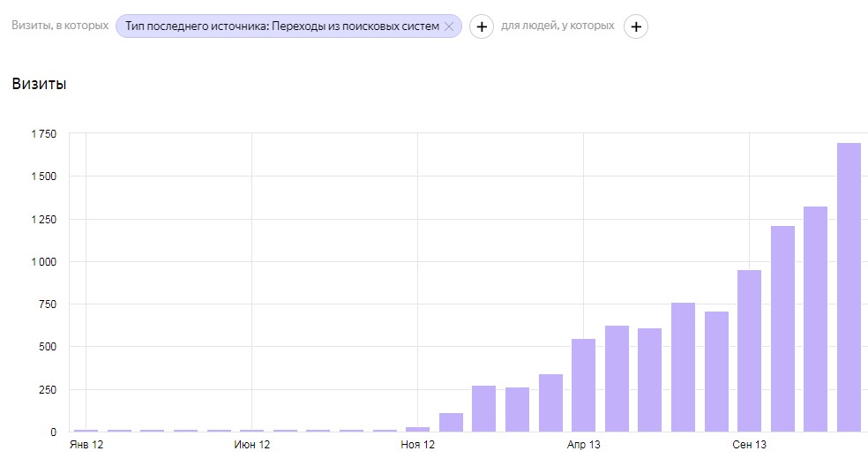Click the x-axis label "Янв 12"
This screenshot has height=466, width=868.
[86, 445]
